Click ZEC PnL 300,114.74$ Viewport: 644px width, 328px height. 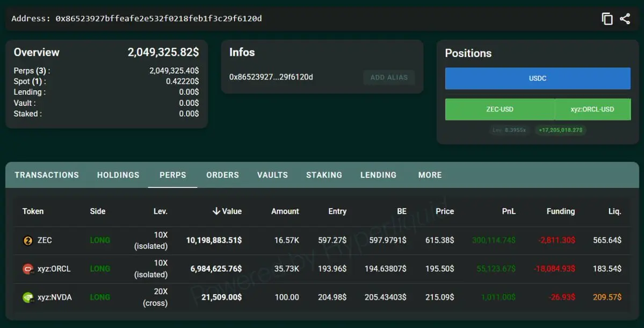click(x=494, y=240)
